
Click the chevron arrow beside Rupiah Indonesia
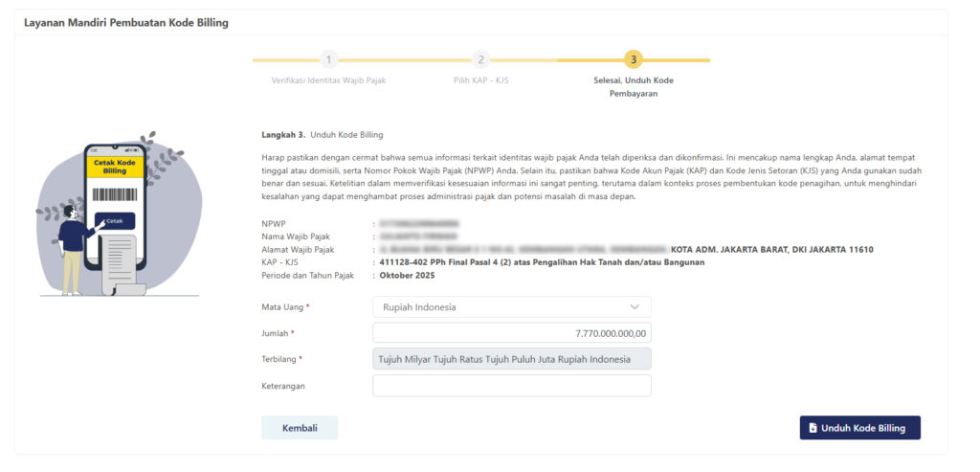point(635,307)
